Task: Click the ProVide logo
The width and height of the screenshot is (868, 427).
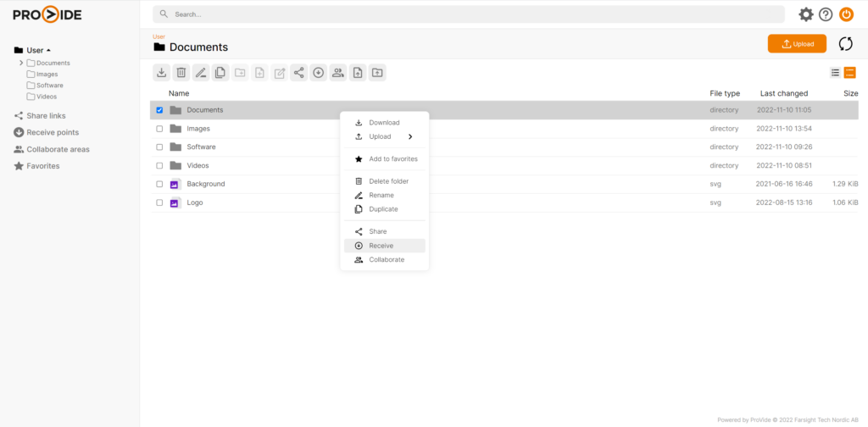Action: coord(47,14)
